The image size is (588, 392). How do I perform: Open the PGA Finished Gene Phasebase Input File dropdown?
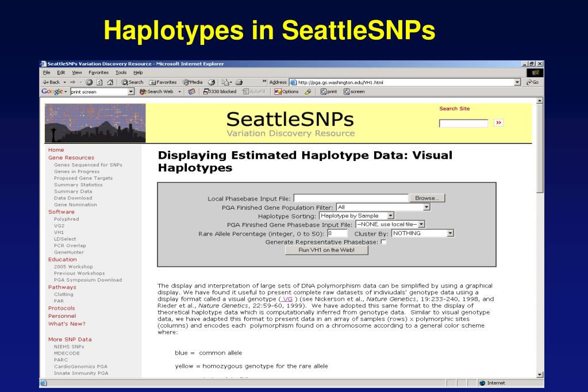point(421,224)
